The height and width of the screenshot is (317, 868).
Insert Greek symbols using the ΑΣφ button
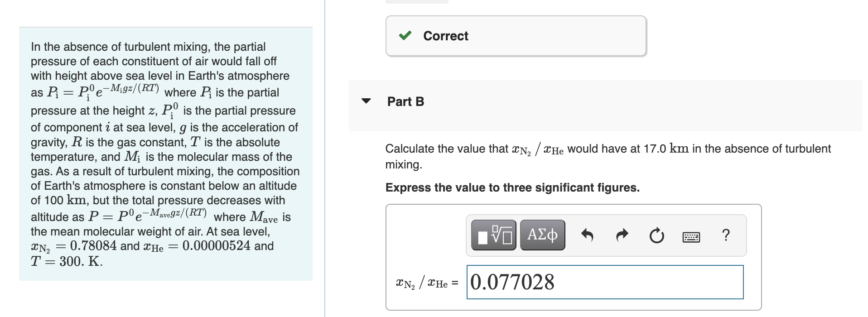pos(542,235)
